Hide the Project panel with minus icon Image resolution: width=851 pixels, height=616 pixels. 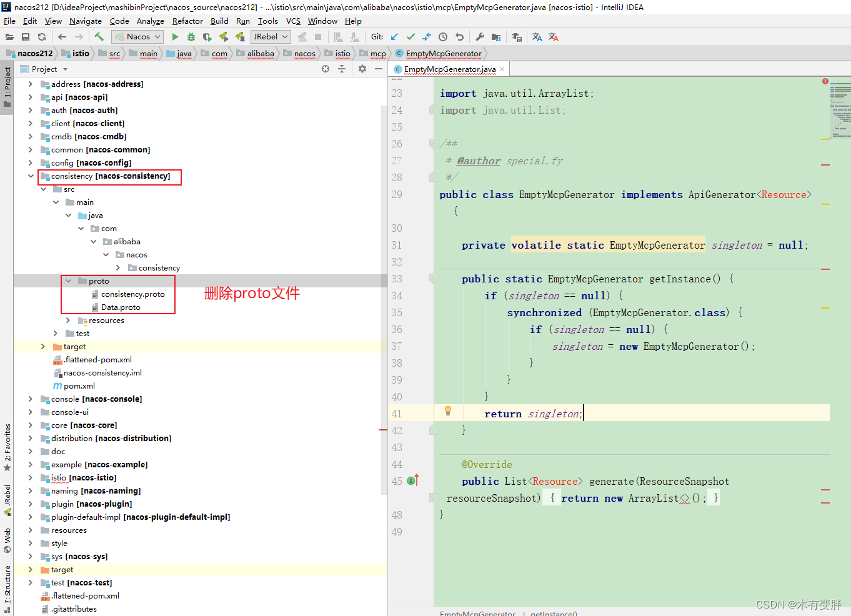coord(379,69)
